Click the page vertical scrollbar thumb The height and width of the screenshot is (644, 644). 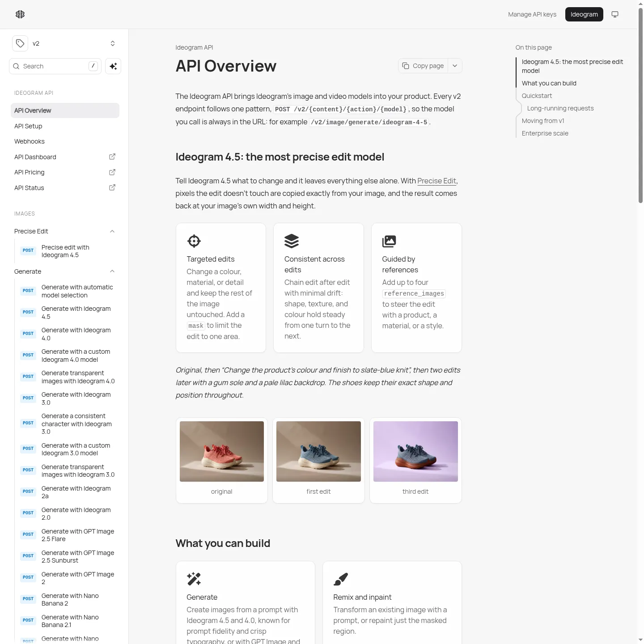[640, 105]
